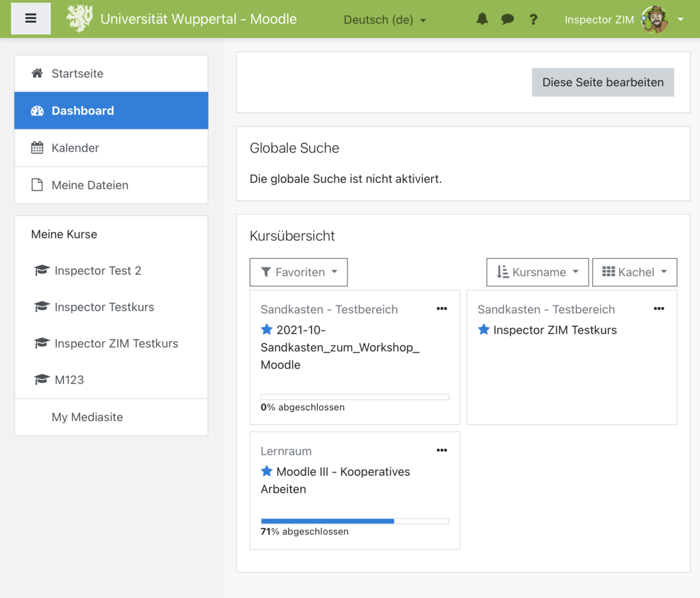The image size is (700, 598).
Task: Click the 71% progress bar of Moodle III
Action: 355,520
